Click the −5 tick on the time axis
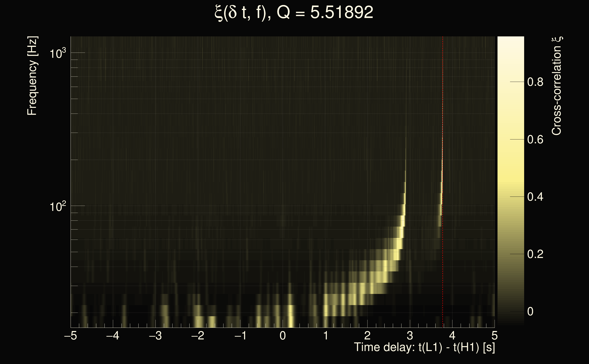The width and height of the screenshot is (589, 364). tap(71, 336)
